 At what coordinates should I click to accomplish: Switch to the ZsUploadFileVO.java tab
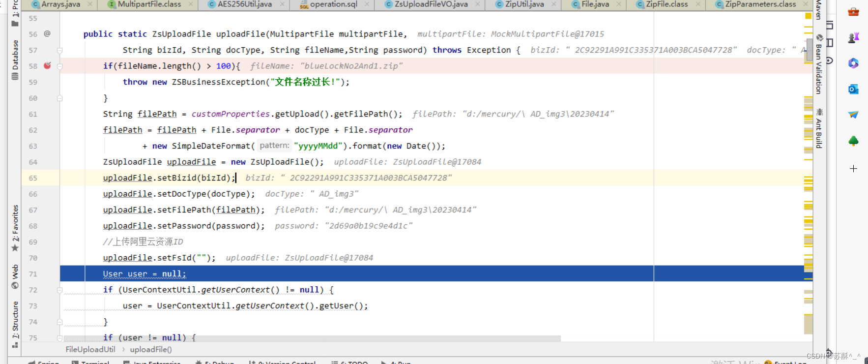(x=431, y=4)
